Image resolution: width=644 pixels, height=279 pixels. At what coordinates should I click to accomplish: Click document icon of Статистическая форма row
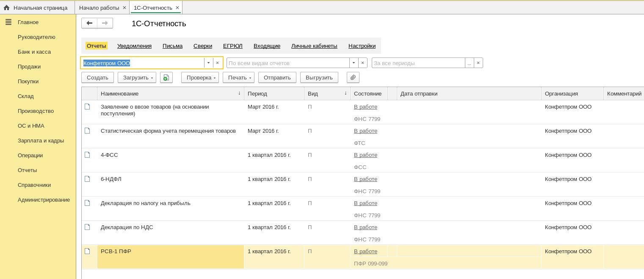pyautogui.click(x=87, y=131)
